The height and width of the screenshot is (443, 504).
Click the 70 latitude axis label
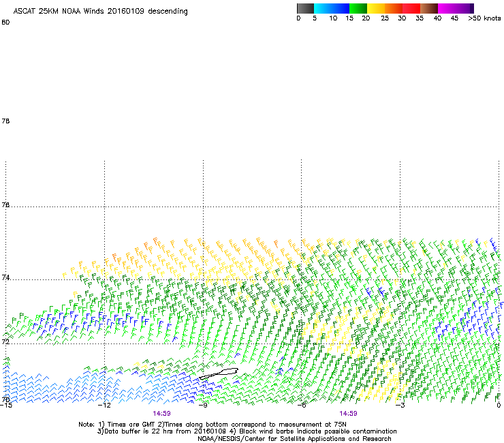[5, 399]
